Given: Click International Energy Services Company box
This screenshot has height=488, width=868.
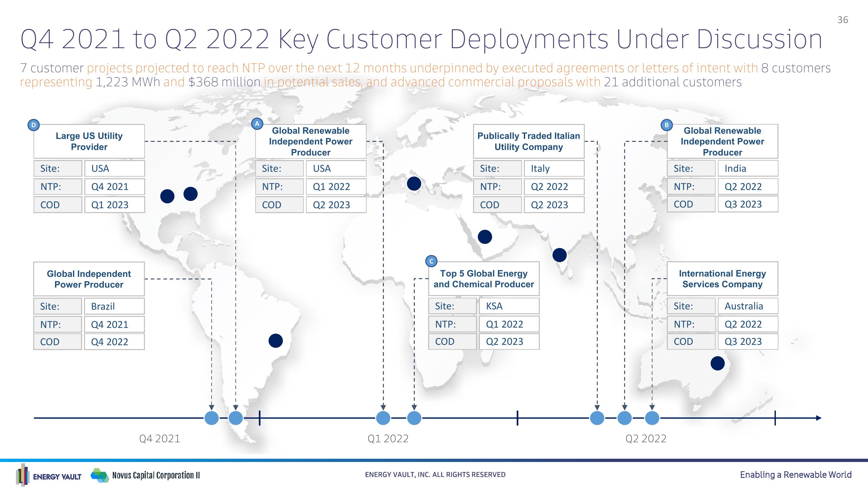Looking at the screenshot, I should click(722, 278).
